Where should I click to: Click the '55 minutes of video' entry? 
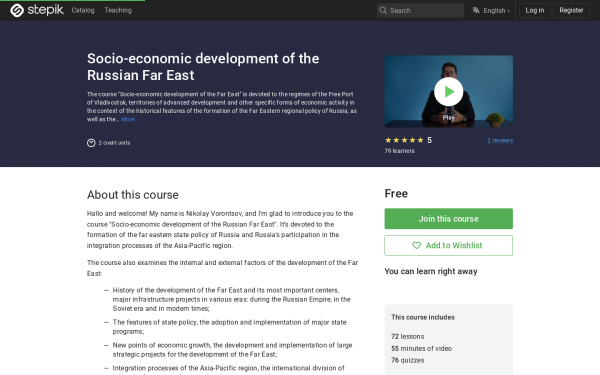pyautogui.click(x=421, y=348)
